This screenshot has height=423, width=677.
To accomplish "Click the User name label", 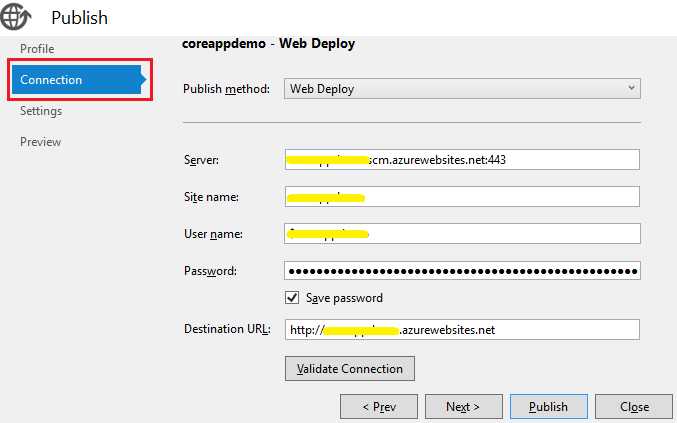I will (213, 234).
